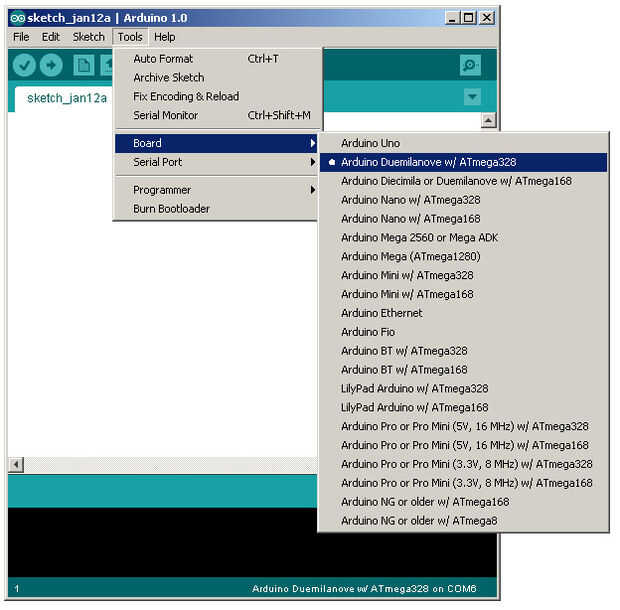This screenshot has width=620, height=610.
Task: Choose Auto Format
Action: [216, 59]
